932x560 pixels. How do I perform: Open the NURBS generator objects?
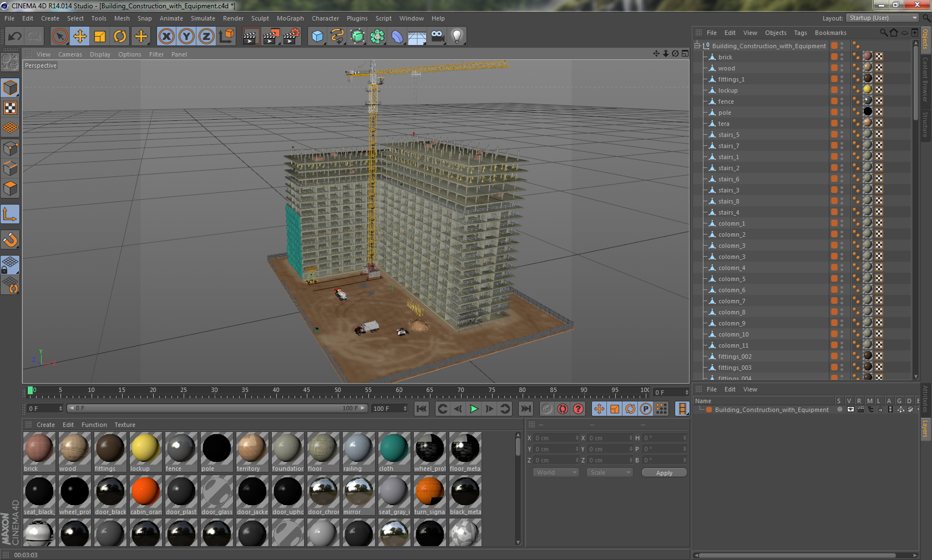357,37
